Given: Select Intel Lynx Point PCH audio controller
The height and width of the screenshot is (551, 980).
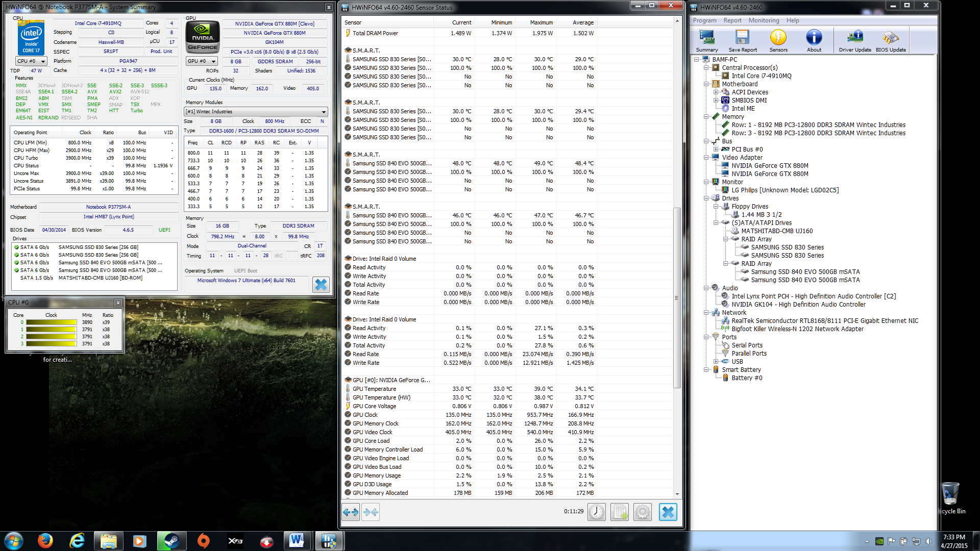Looking at the screenshot, I should pyautogui.click(x=814, y=296).
